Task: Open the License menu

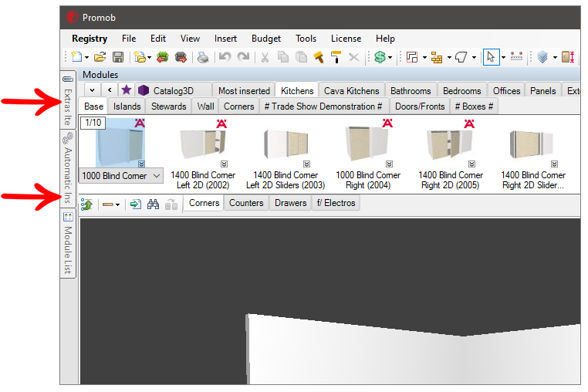Action: pyautogui.click(x=346, y=39)
